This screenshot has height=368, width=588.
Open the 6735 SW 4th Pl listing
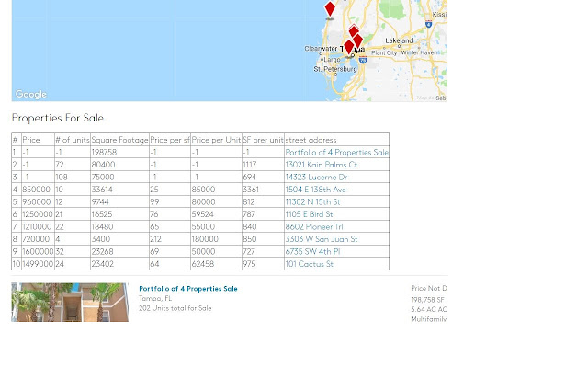[312, 251]
